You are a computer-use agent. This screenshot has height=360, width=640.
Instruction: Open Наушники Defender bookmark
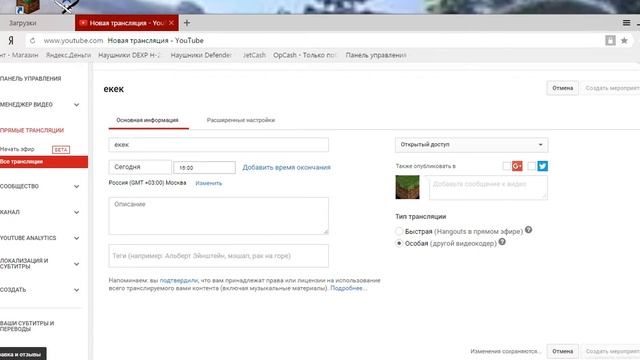(x=201, y=55)
